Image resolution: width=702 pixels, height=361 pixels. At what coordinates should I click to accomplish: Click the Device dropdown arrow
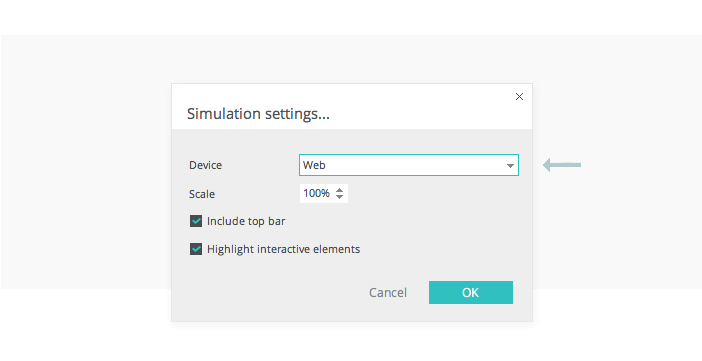510,166
